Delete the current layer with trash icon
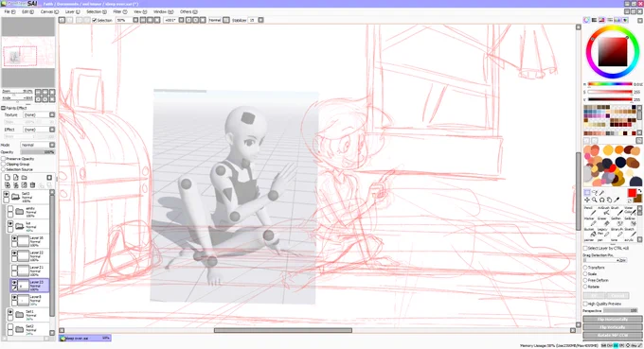 [32, 185]
